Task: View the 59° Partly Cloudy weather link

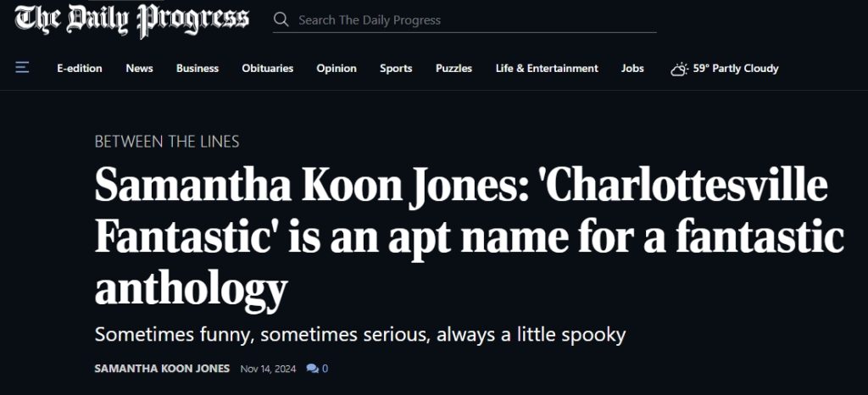Action: (x=735, y=69)
